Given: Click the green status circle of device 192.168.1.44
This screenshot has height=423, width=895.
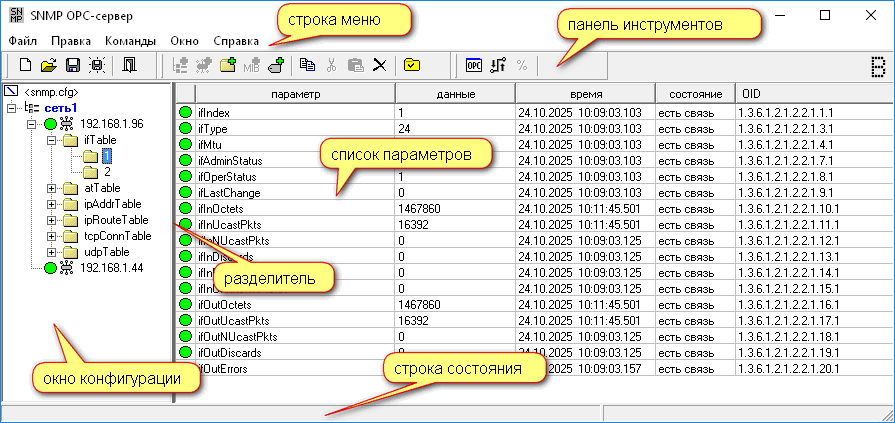Looking at the screenshot, I should pos(50,268).
